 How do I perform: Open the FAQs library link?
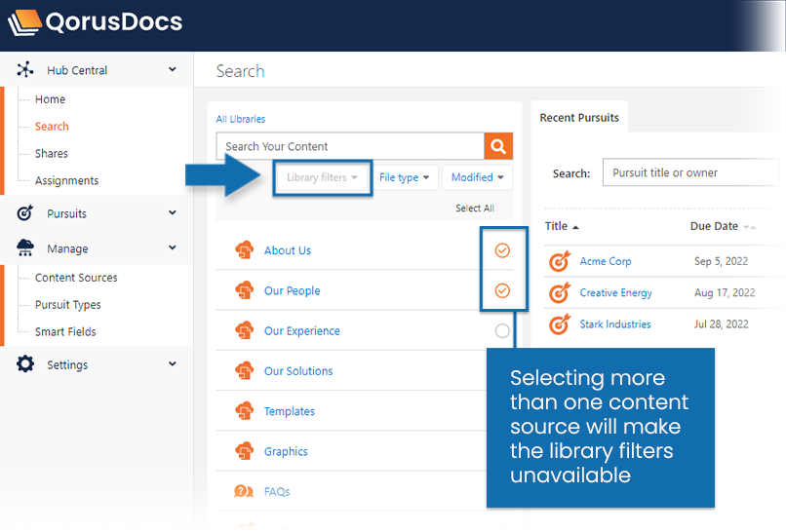coord(277,491)
